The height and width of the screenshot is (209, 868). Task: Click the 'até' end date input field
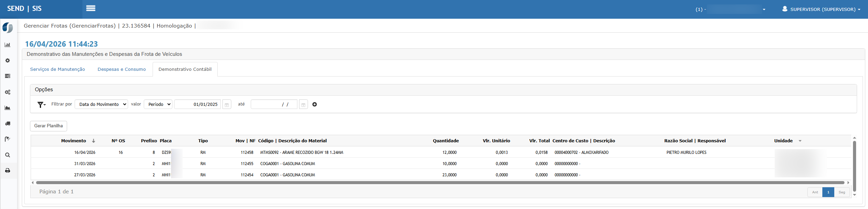pos(274,104)
